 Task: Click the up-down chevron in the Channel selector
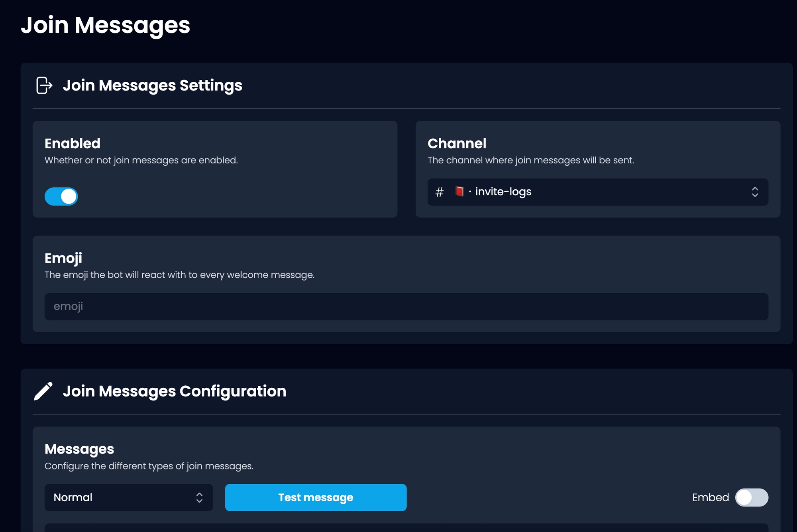[755, 192]
